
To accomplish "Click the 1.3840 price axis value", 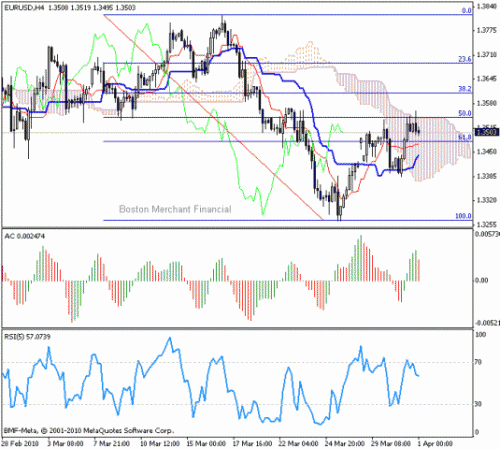I will tap(487, 6).
